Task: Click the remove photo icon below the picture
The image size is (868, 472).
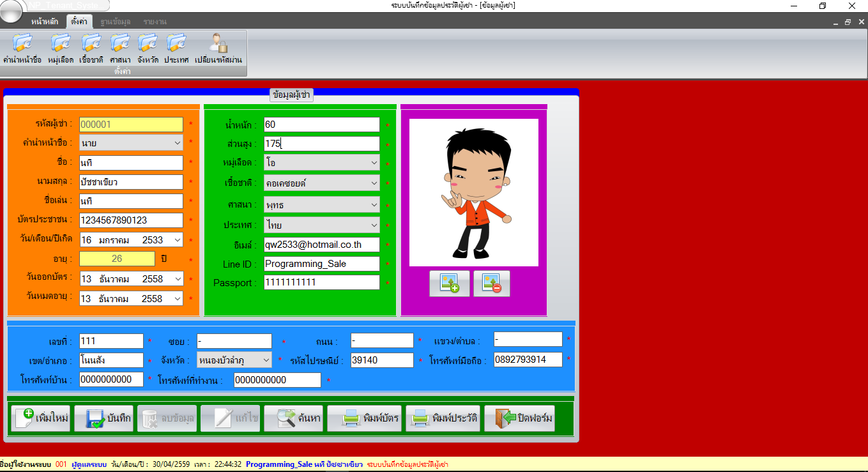Action: pyautogui.click(x=491, y=284)
